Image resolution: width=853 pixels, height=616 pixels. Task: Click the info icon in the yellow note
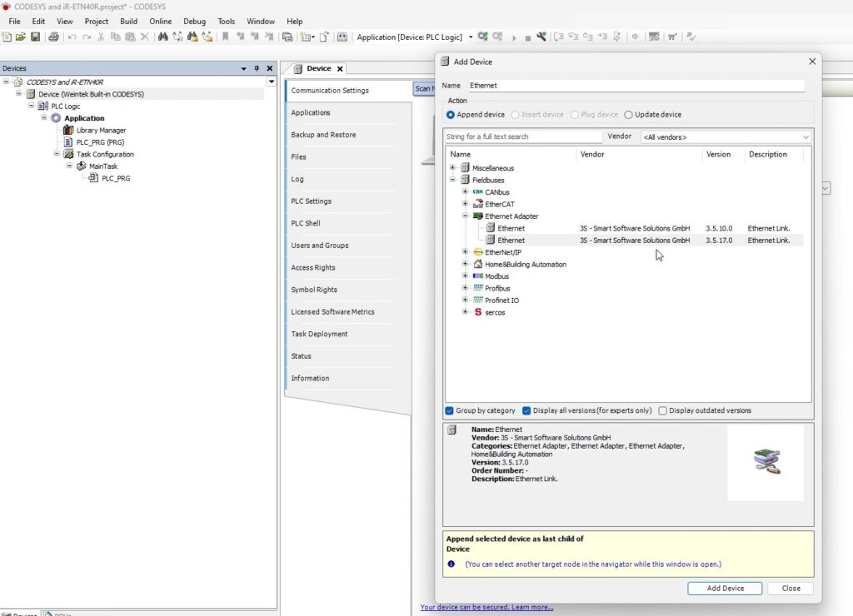[x=451, y=564]
